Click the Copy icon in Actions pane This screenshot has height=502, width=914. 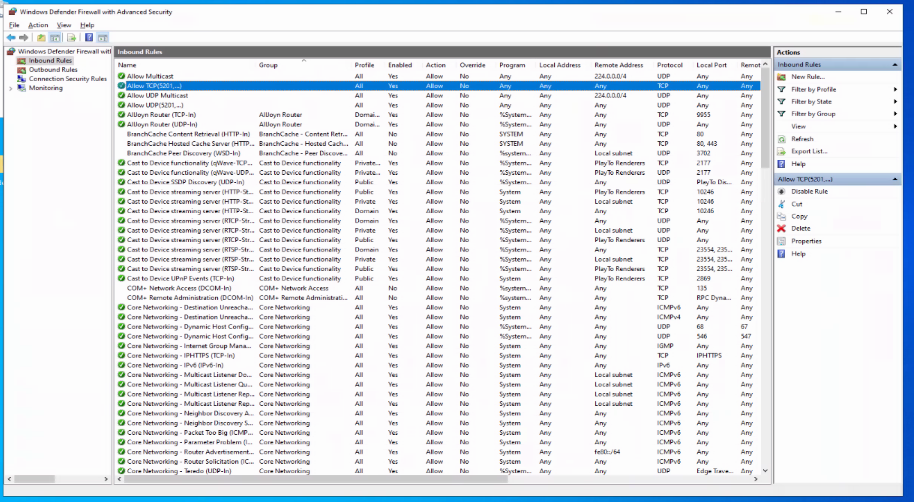tap(781, 216)
